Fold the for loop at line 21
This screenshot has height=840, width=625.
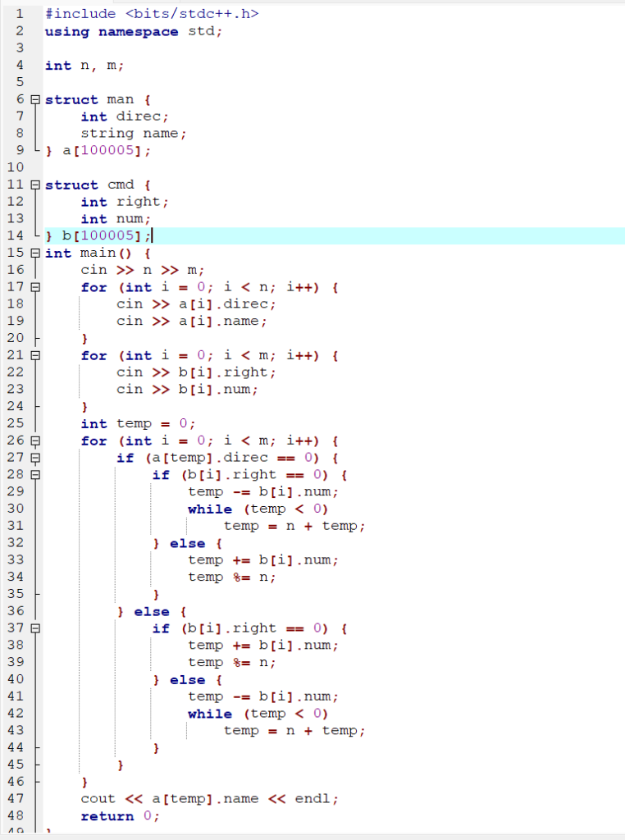point(34,356)
